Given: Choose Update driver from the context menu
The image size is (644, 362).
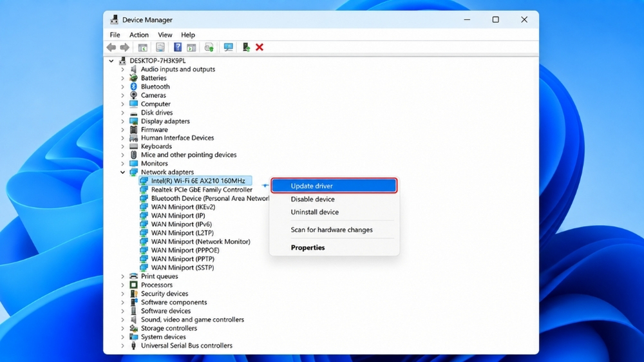Looking at the screenshot, I should [334, 186].
